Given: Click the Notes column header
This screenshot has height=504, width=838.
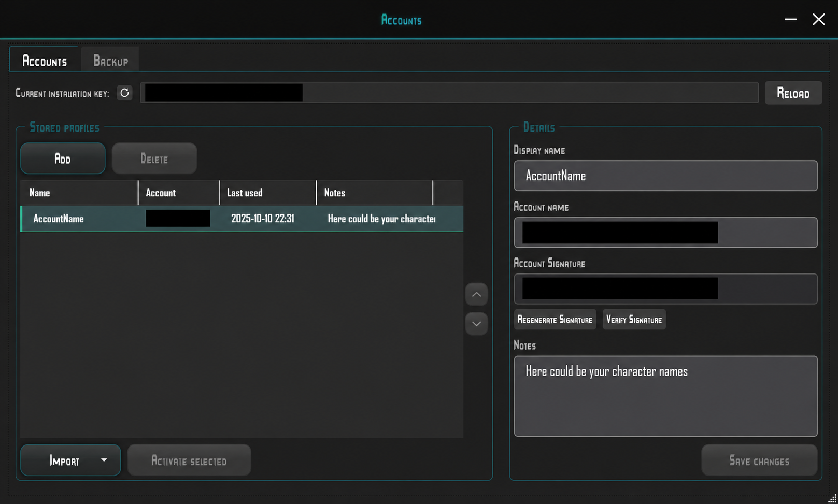Looking at the screenshot, I should [x=375, y=193].
